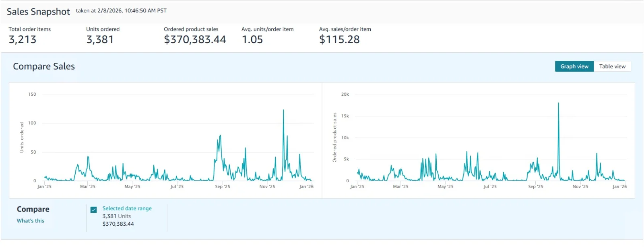Click the 3,381 Units text under Compare
644x247 pixels.
click(116, 216)
